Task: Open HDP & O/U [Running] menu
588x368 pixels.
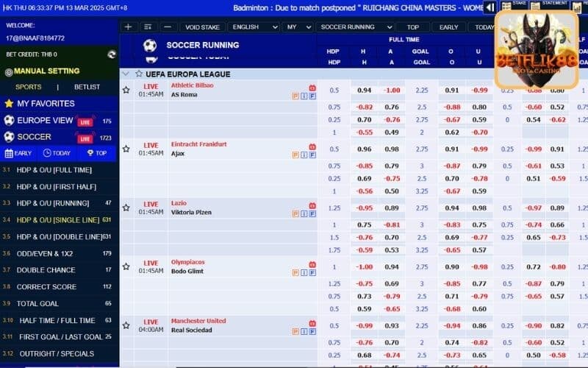Action: click(60, 203)
